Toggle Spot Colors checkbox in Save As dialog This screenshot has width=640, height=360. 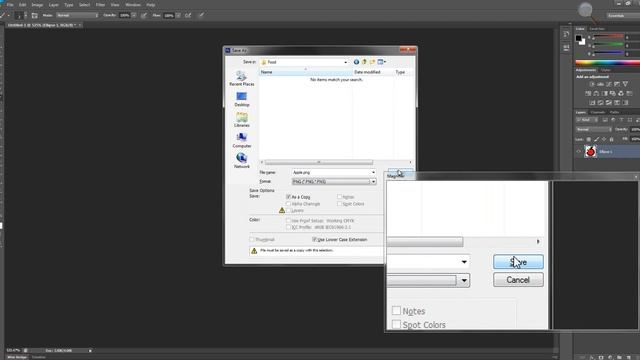[x=339, y=204]
